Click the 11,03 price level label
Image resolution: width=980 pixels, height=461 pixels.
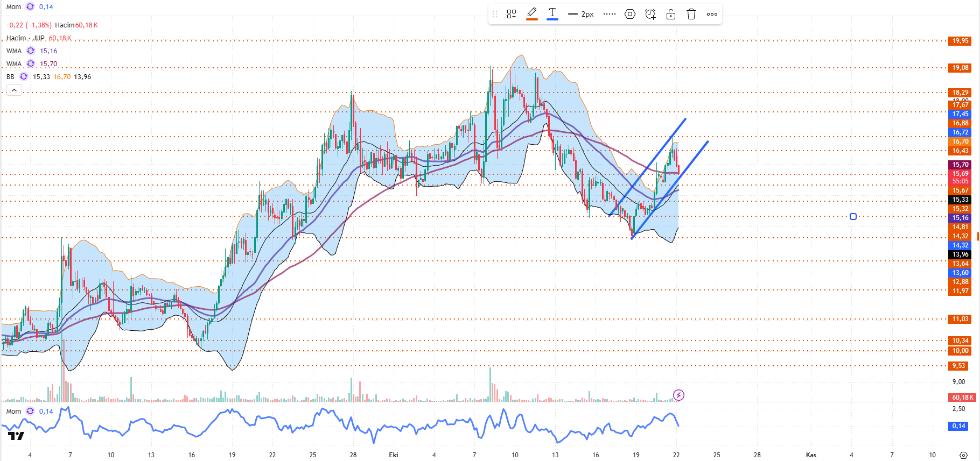(x=960, y=319)
